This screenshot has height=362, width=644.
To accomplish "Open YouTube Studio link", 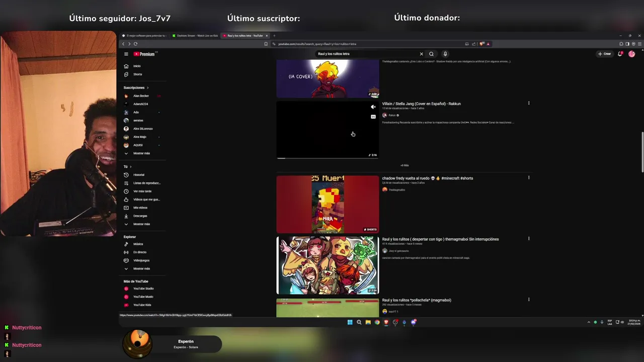I will 143,289.
